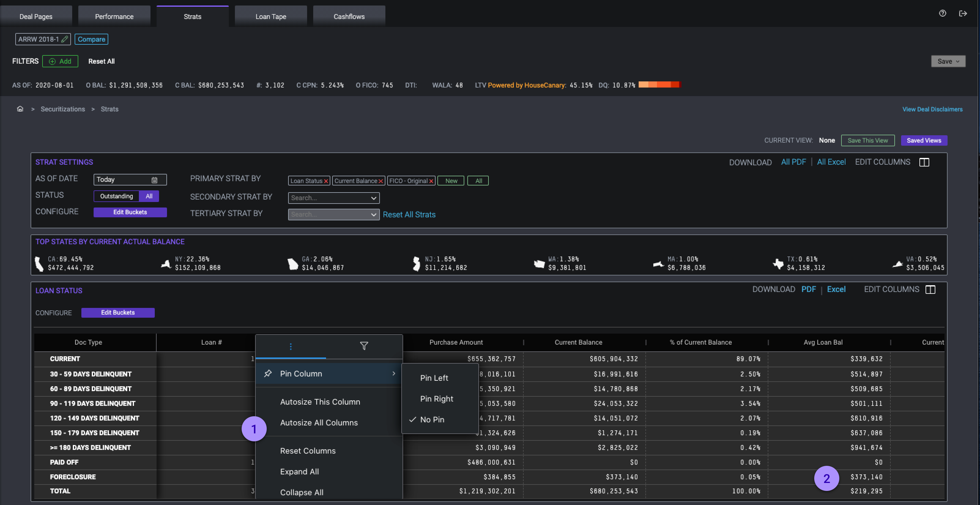Click Reset All Strats link
Screen dimensions: 980x505
coord(409,215)
